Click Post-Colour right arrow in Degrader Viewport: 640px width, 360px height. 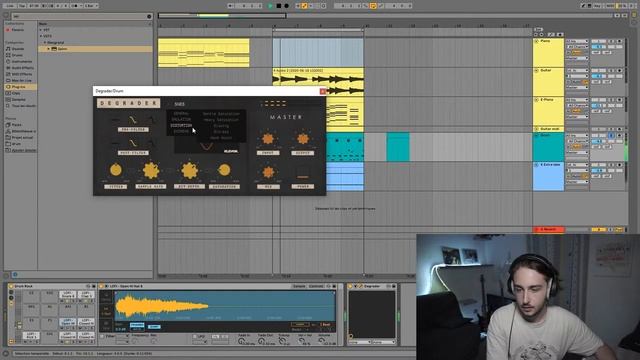point(151,143)
